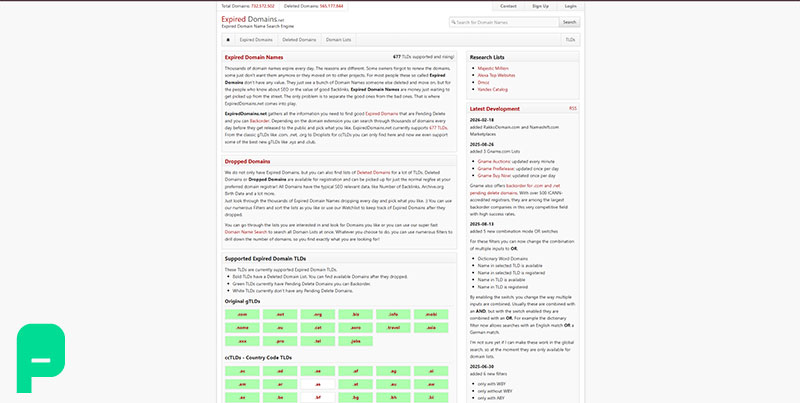Image resolution: width=800 pixels, height=403 pixels.
Task: Select the .biz TLD tile
Action: click(x=355, y=314)
